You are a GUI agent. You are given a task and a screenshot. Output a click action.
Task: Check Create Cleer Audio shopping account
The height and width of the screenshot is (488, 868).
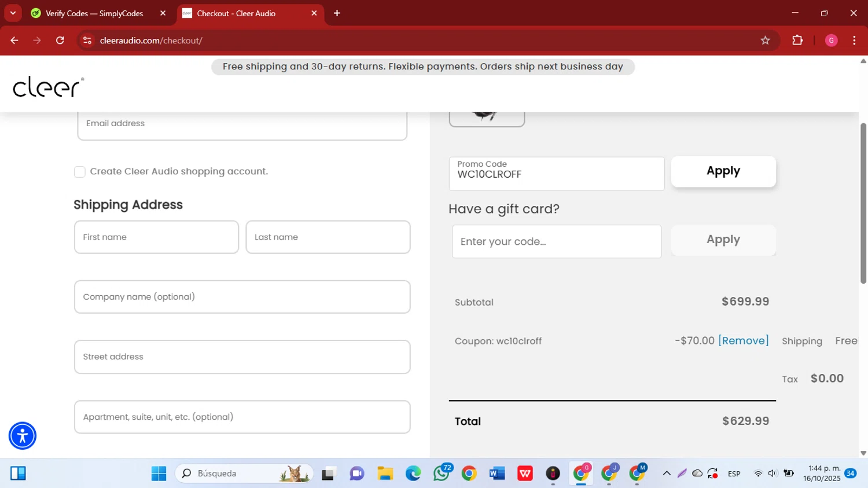click(x=80, y=172)
